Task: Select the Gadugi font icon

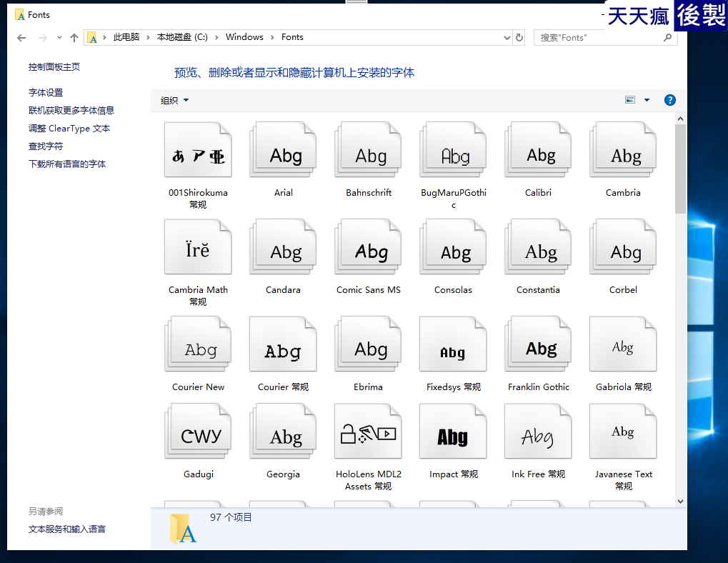Action: point(198,432)
